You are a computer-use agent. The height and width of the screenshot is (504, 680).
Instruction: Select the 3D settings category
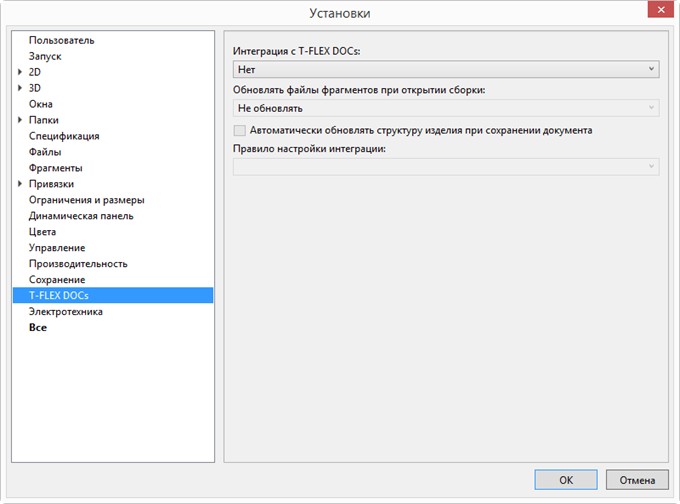point(35,88)
